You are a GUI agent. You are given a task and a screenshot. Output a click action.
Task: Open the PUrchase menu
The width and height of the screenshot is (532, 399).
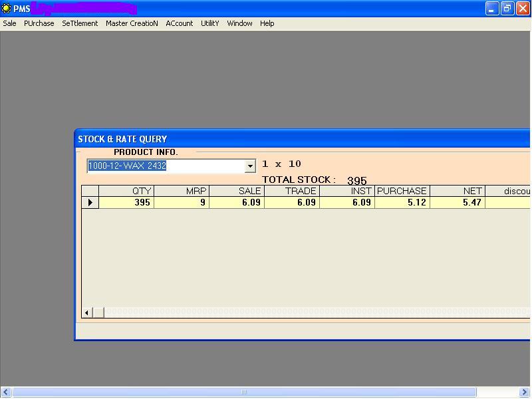click(x=39, y=23)
